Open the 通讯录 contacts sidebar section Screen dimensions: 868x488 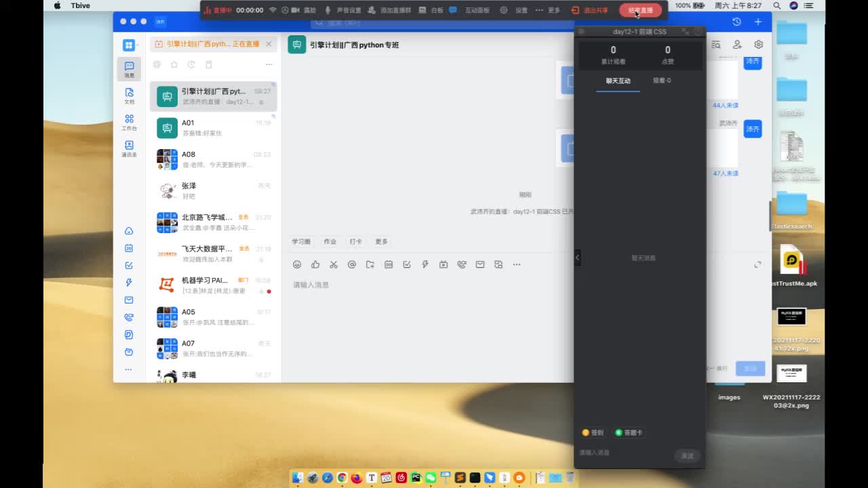tap(129, 148)
